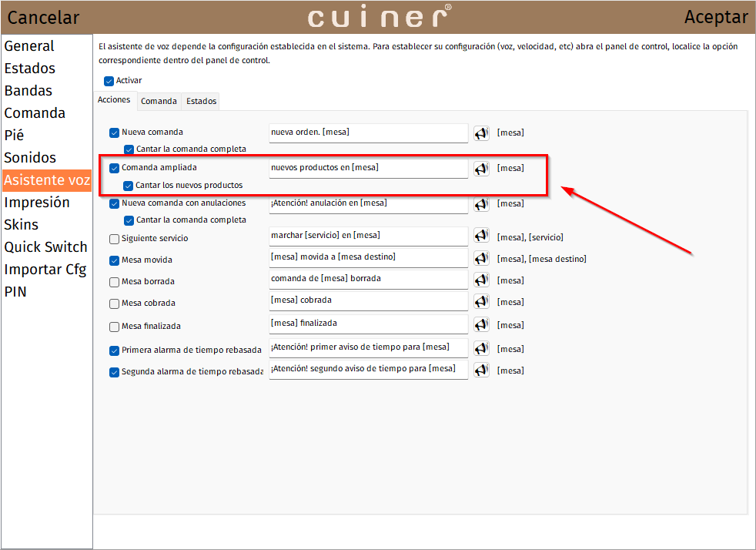756x550 pixels.
Task: Edit the primer aviso de tiempo field
Action: [x=368, y=348]
